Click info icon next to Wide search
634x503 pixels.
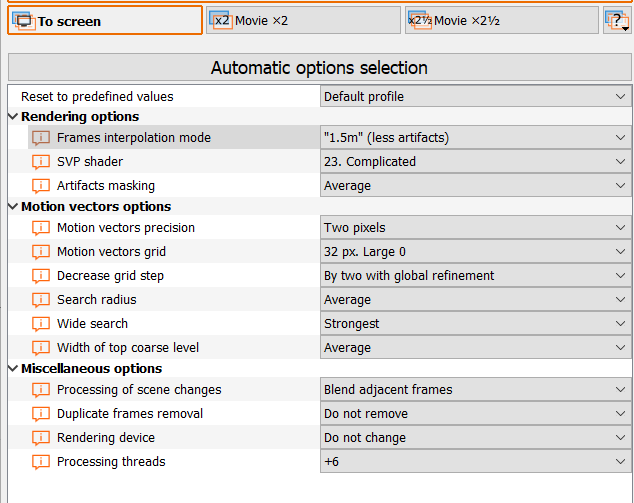41,324
